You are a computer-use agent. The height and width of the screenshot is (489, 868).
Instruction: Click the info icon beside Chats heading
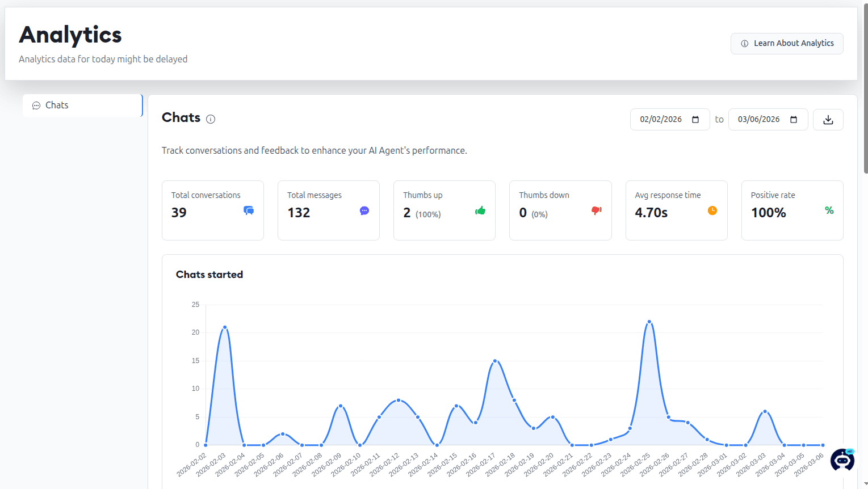pyautogui.click(x=211, y=119)
